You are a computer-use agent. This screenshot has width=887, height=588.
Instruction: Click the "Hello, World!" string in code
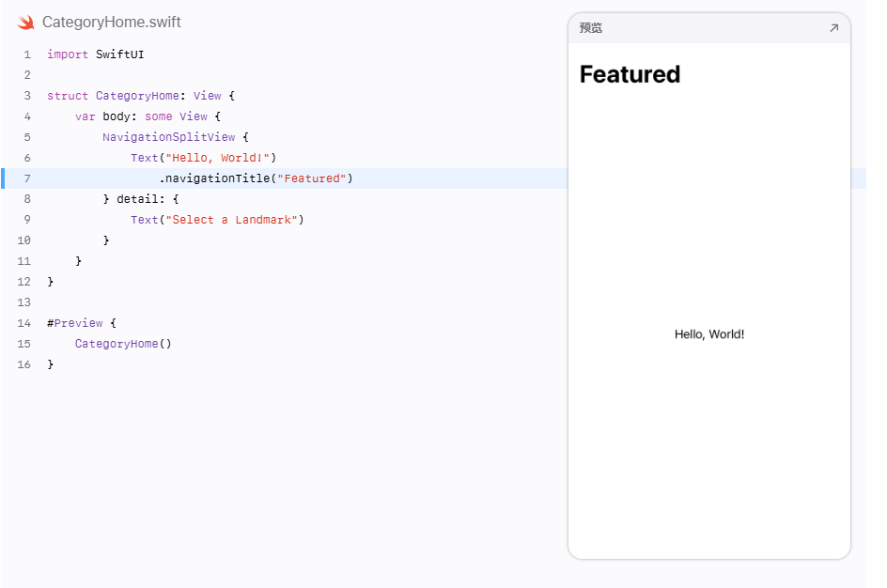(x=217, y=158)
